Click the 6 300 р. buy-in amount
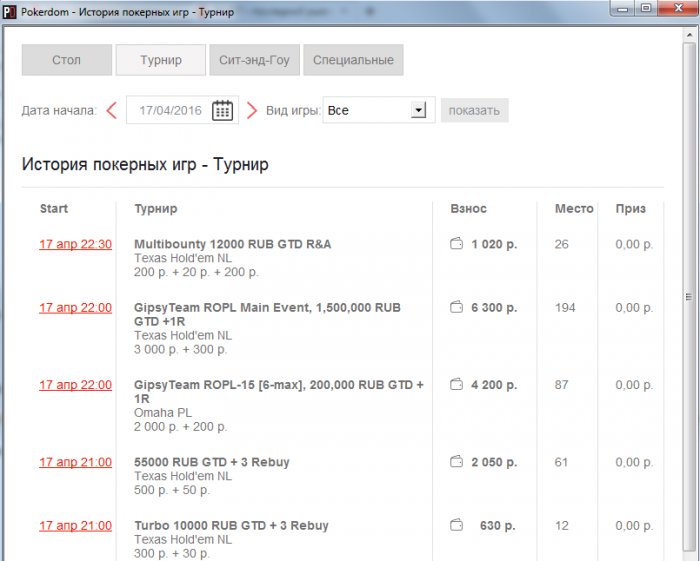Image resolution: width=700 pixels, height=561 pixels. (494, 308)
